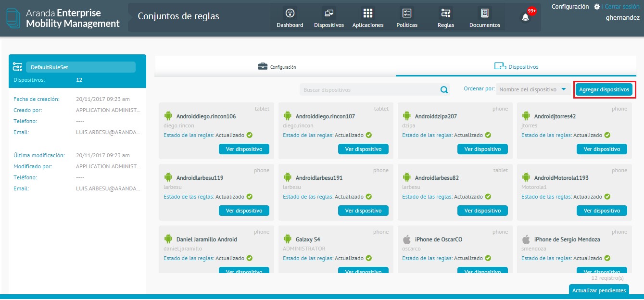
Task: Click the green status check of Androiddzipa207
Action: 488,135
